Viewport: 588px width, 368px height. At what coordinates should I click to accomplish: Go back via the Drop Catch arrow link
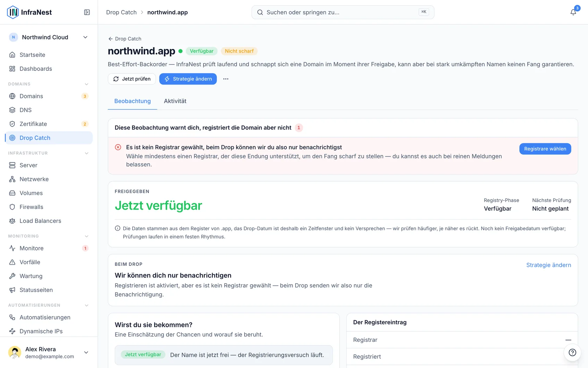[x=125, y=39]
